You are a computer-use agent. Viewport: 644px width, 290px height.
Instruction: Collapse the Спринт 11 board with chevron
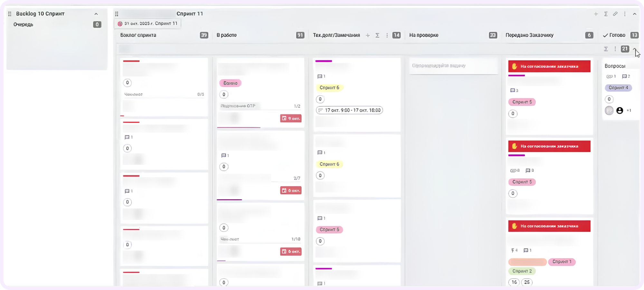point(635,14)
